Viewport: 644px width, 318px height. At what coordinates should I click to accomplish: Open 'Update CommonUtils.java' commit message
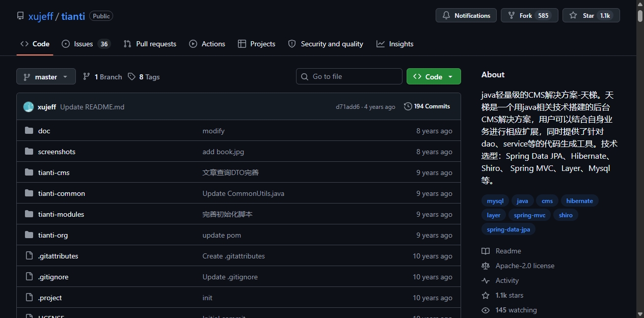pyautogui.click(x=244, y=193)
